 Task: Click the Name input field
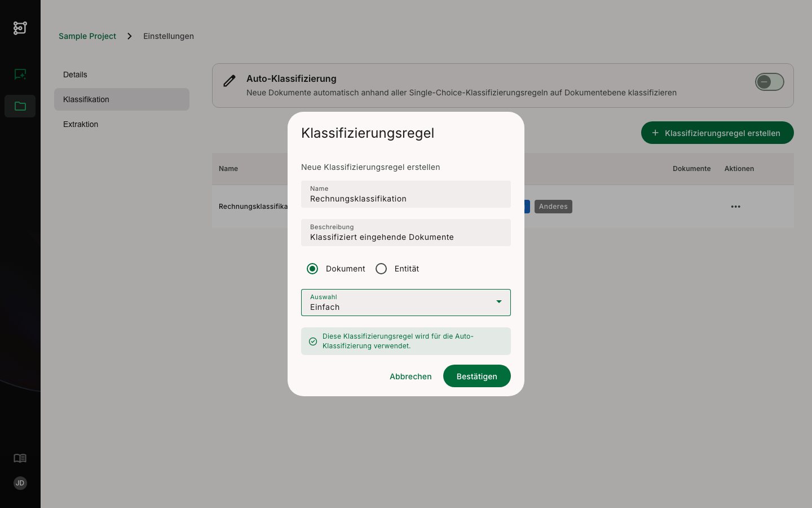point(406,194)
